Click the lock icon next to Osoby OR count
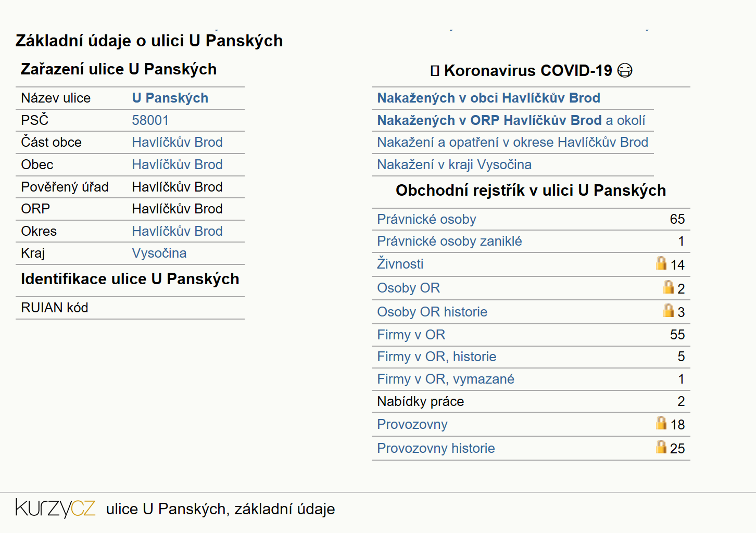The height and width of the screenshot is (533, 756). [669, 287]
